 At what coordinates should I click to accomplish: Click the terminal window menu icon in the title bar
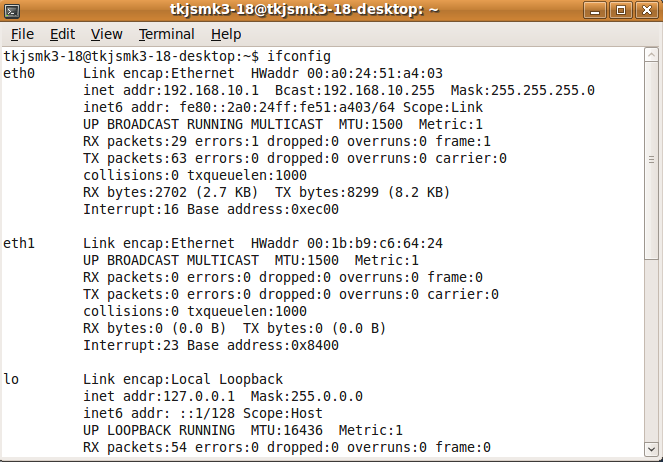tap(12, 11)
